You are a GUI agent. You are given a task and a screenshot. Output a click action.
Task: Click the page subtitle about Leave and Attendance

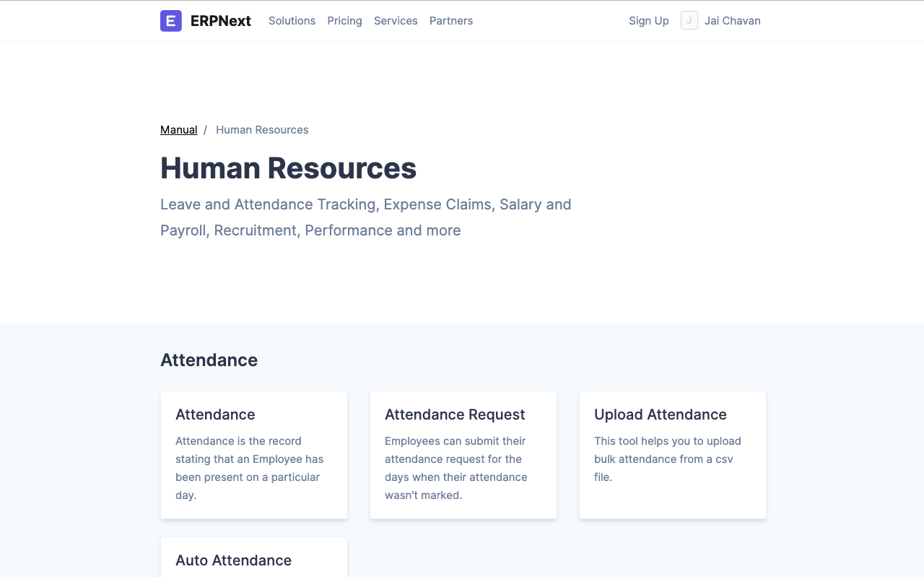pyautogui.click(x=365, y=217)
